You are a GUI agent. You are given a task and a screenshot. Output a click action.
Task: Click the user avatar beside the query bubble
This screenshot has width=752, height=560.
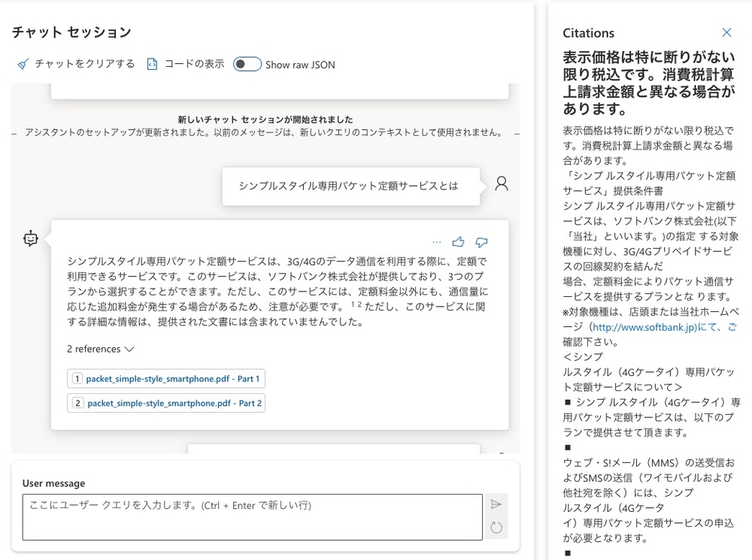tap(501, 183)
